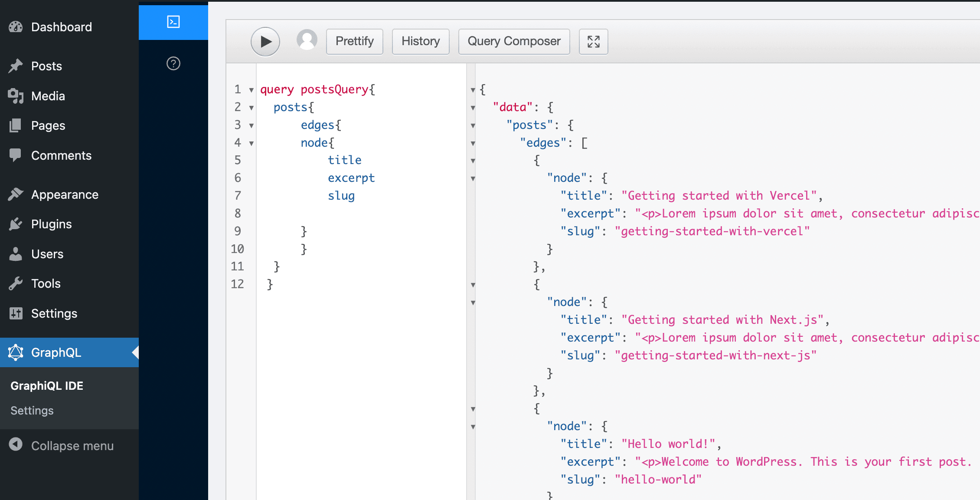Toggle fullscreen mode in GraphiQL

(x=593, y=42)
